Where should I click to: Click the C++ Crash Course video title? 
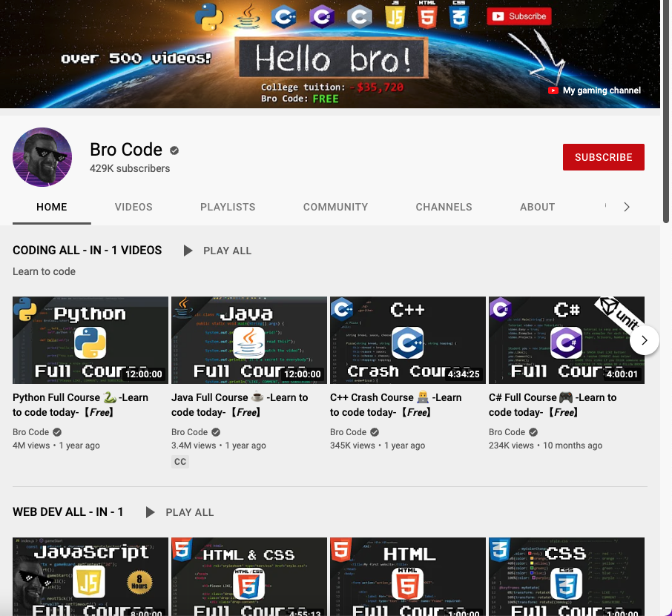tap(395, 405)
